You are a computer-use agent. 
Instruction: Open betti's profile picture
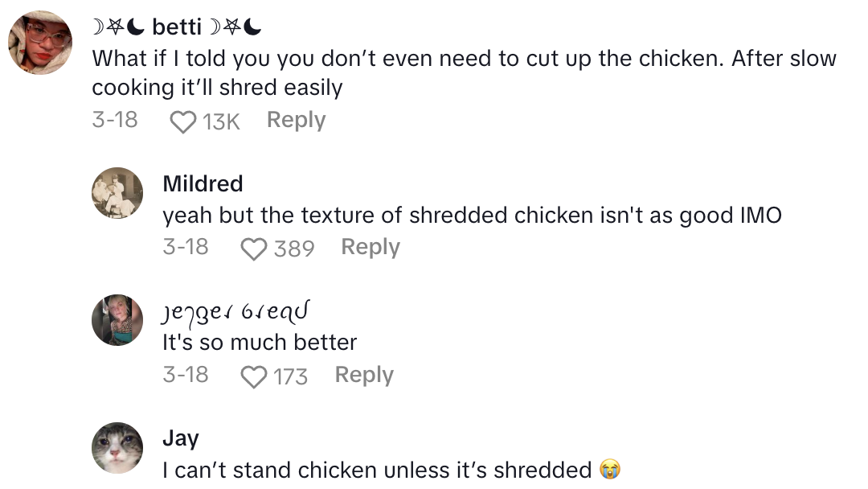point(40,43)
